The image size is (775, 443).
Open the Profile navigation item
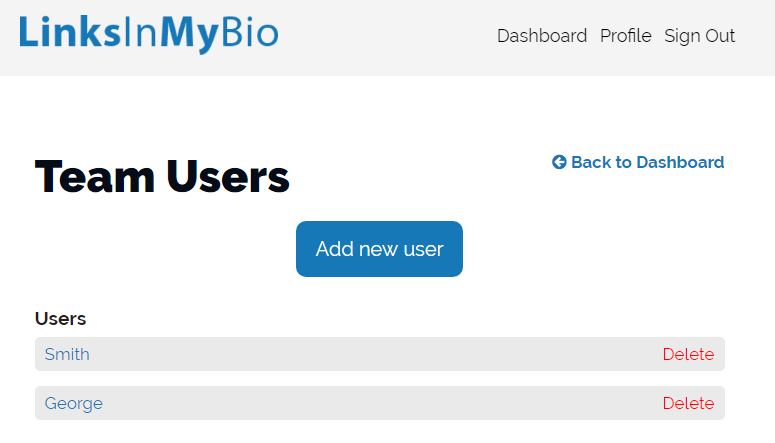click(626, 36)
